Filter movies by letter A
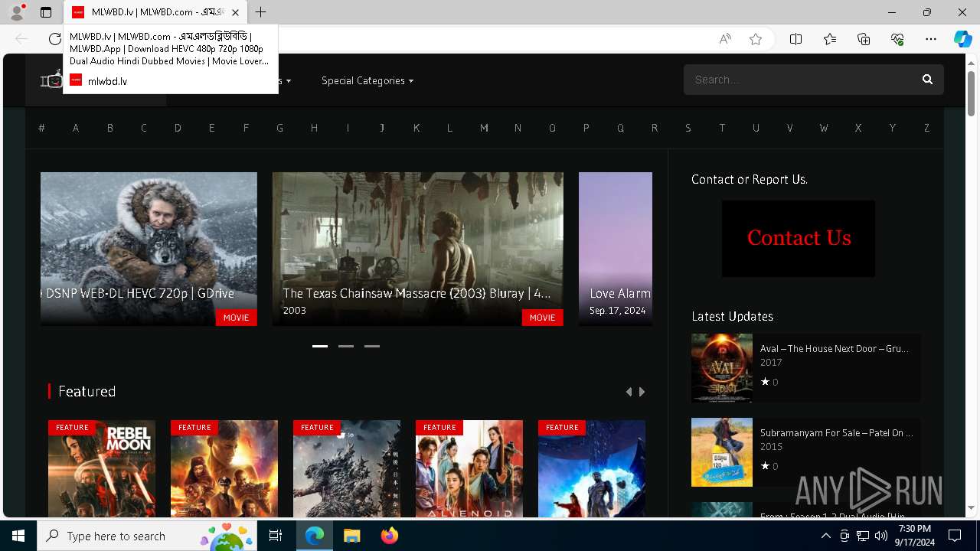 (x=76, y=128)
